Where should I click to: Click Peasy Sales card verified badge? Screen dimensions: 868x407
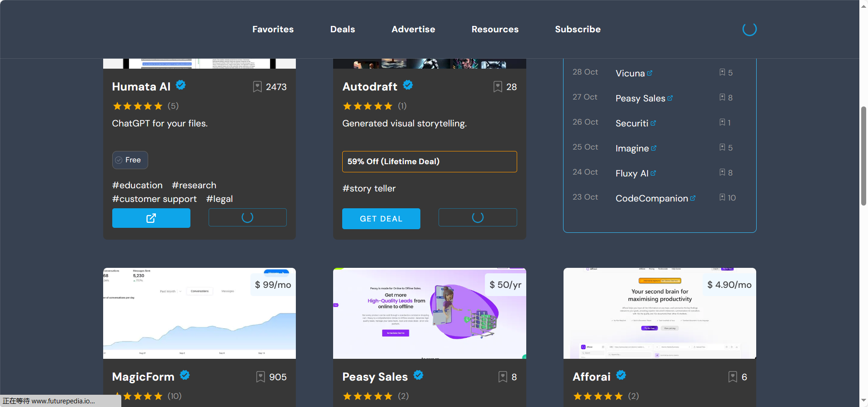[x=419, y=375]
